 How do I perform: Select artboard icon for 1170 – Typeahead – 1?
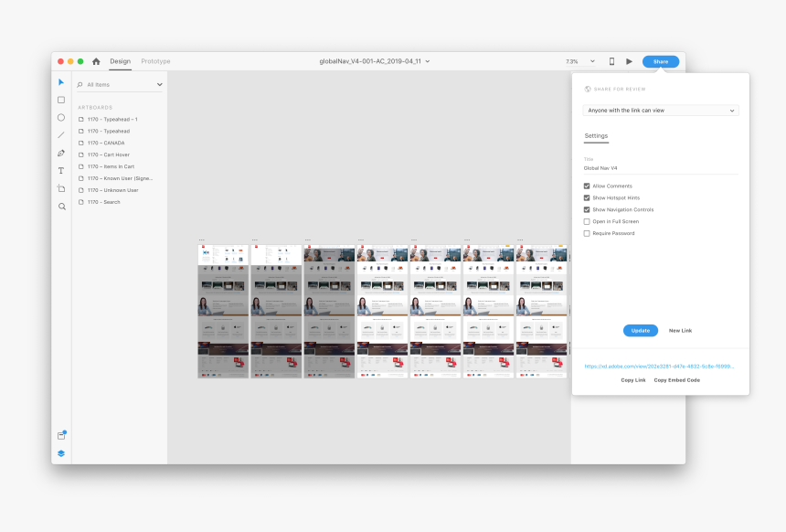[x=81, y=120]
